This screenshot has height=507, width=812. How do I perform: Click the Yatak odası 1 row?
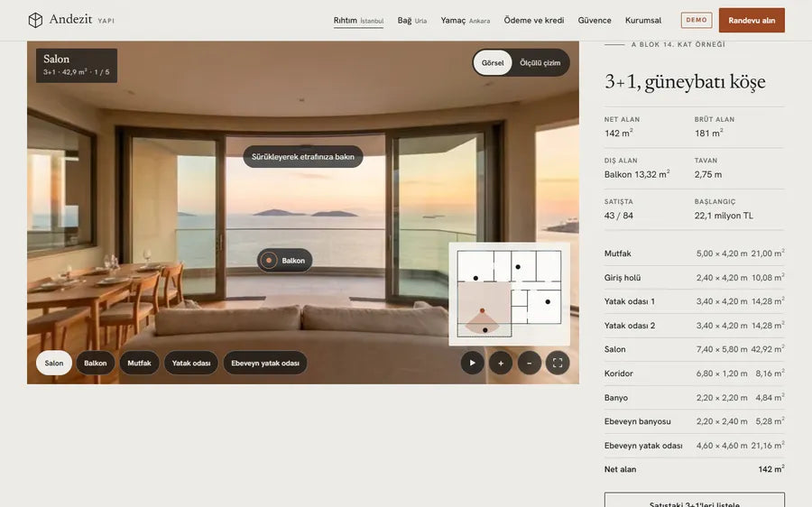click(x=695, y=301)
